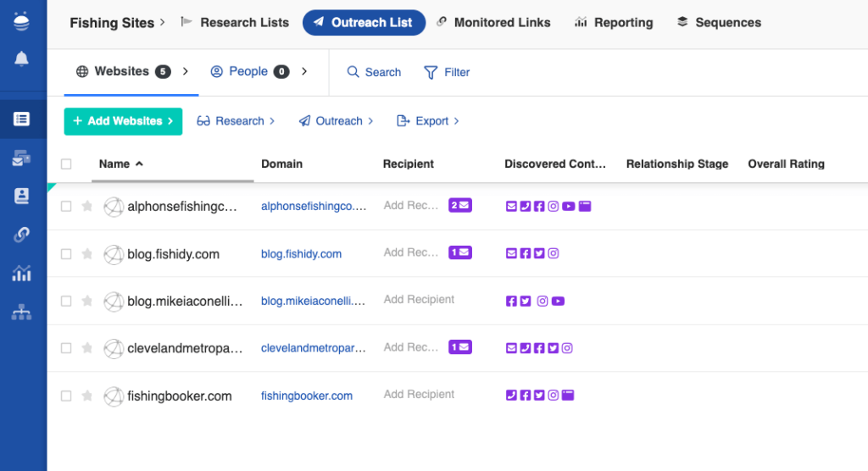The height and width of the screenshot is (471, 868).
Task: Click the notifications bell icon in sidebar
Action: (x=22, y=58)
